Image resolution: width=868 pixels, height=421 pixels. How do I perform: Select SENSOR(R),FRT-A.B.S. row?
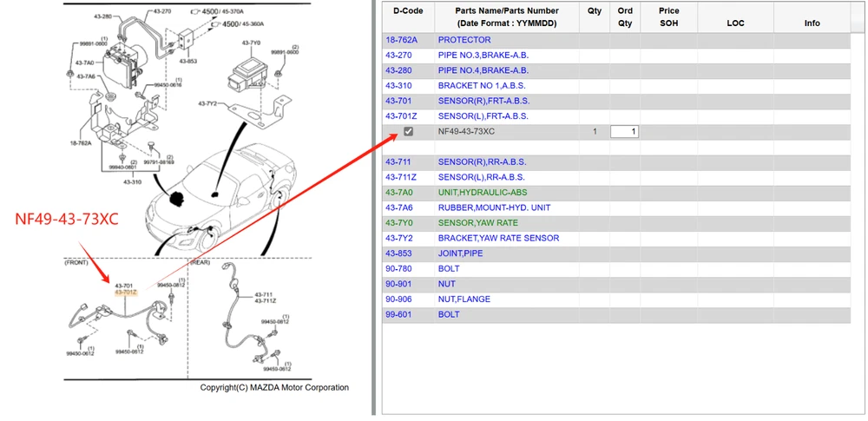[483, 101]
